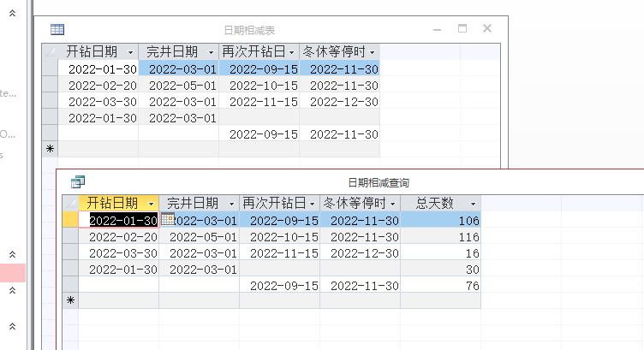Click select-all corner box in 日期相减查询 grid
The image size is (644, 350).
tap(70, 203)
